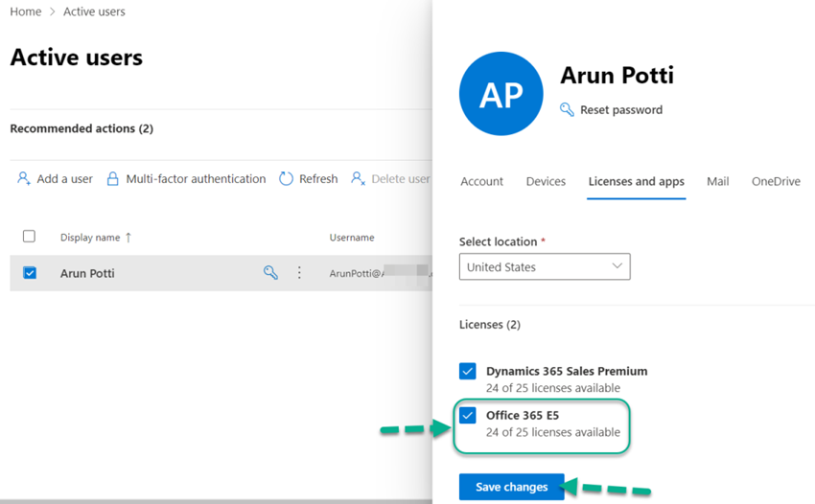
Task: Open the three-dot menu in Arun Potti row
Action: pos(299,273)
